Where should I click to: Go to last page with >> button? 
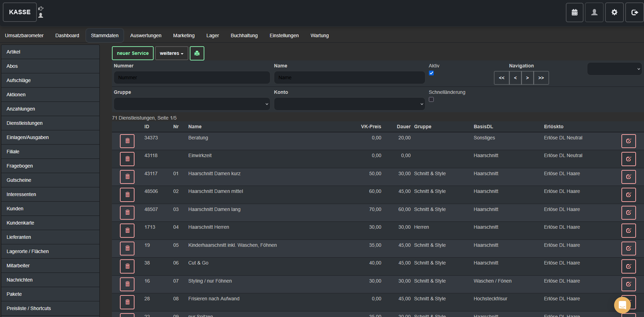[x=541, y=78]
